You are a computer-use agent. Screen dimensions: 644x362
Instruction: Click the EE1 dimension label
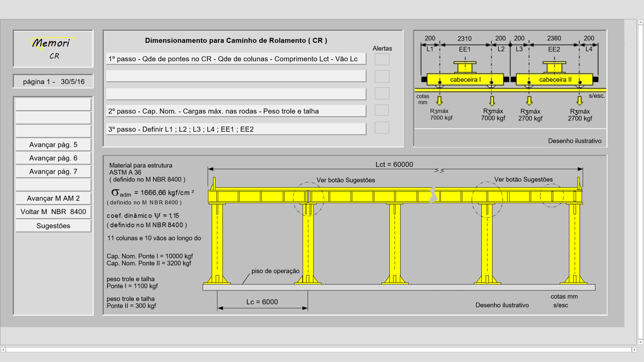coord(464,49)
